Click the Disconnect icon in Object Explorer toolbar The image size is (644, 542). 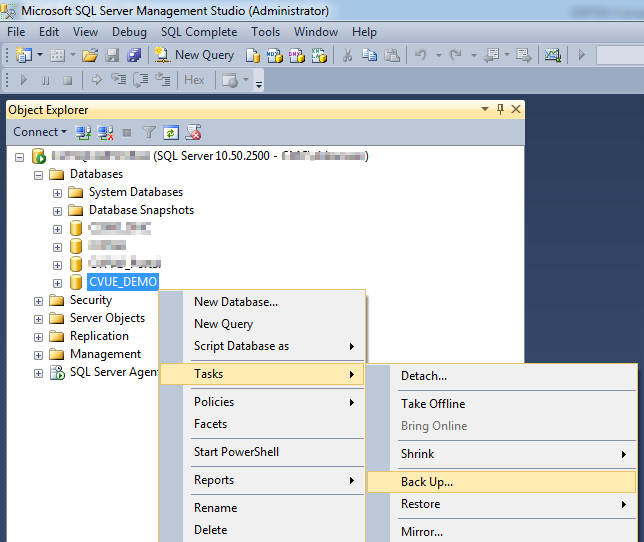coord(105,132)
